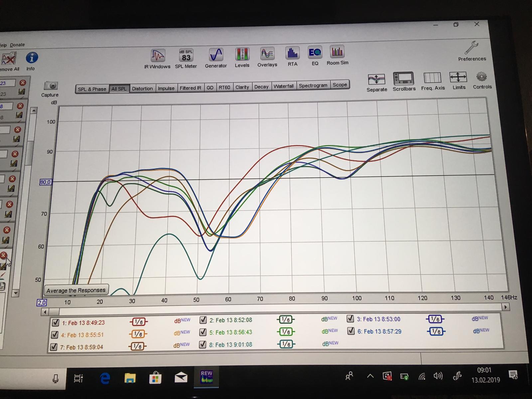The width and height of the screenshot is (532, 399).
Task: Click the horizontal frequency scrollbar right arrow
Action: point(506,307)
